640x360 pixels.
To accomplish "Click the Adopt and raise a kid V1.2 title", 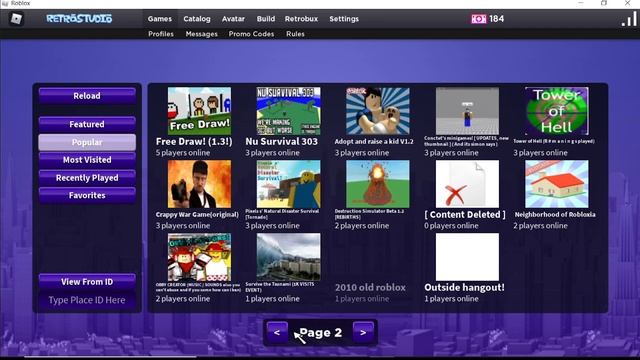I will point(374,142).
